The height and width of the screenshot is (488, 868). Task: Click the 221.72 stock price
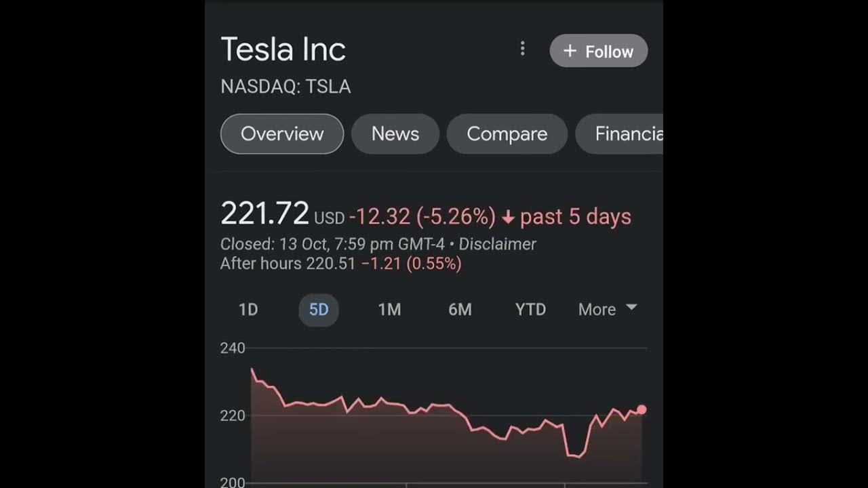[264, 214]
